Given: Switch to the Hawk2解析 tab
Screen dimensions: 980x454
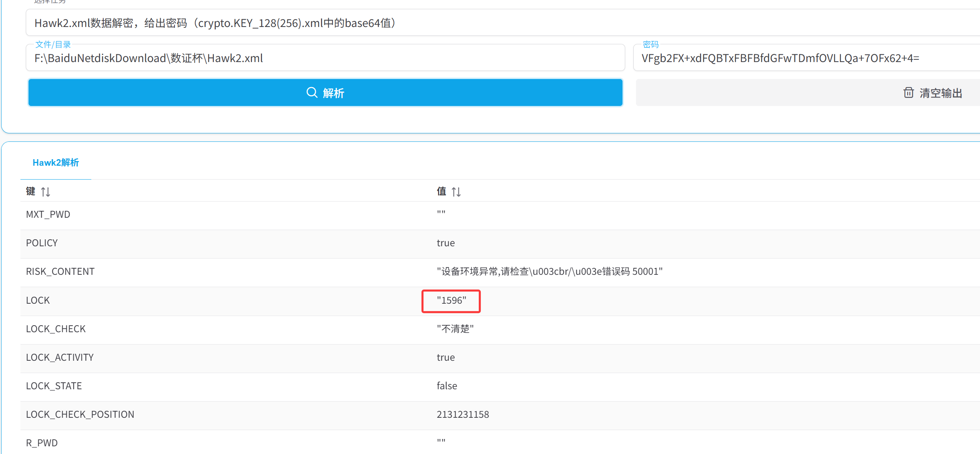Looking at the screenshot, I should point(56,163).
